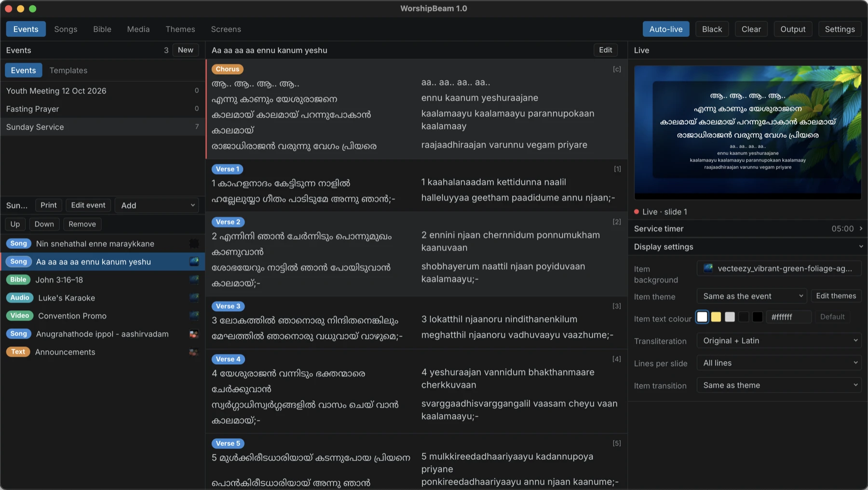Click thumbnail icon on Announcements row
The width and height of the screenshot is (868, 490).
(194, 352)
